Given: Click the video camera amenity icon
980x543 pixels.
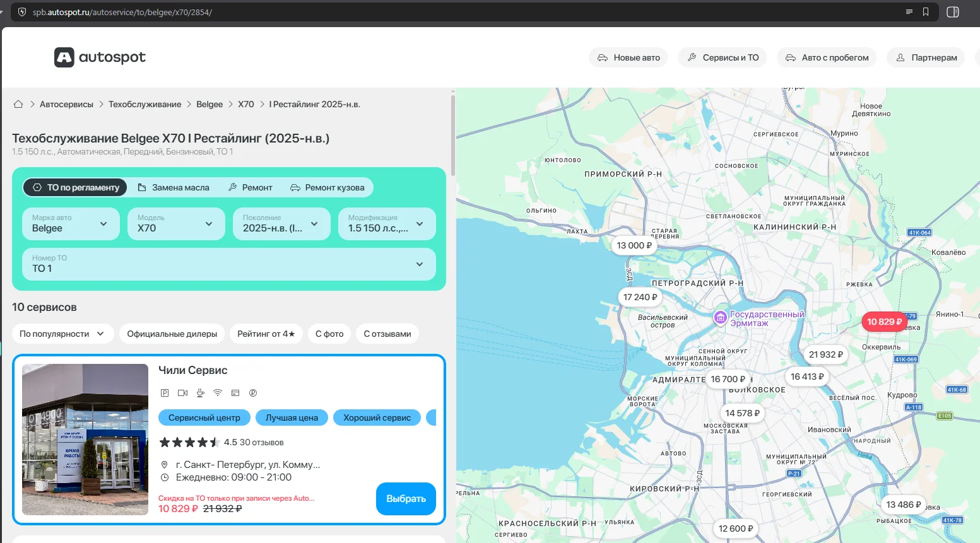Looking at the screenshot, I should pyautogui.click(x=182, y=393).
